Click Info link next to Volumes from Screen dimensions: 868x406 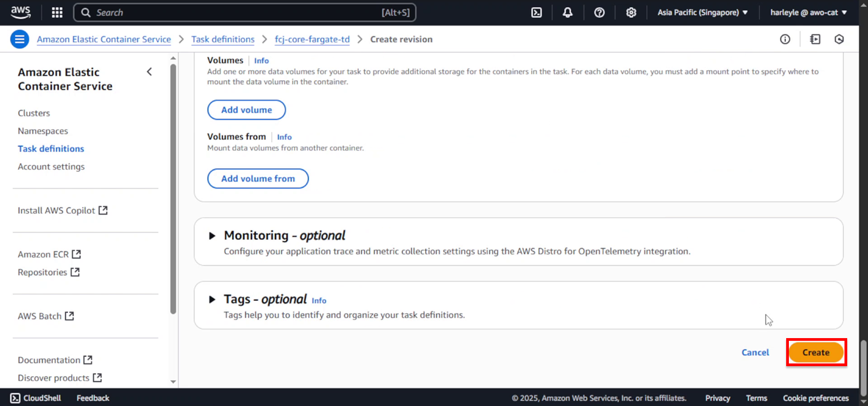click(x=284, y=137)
